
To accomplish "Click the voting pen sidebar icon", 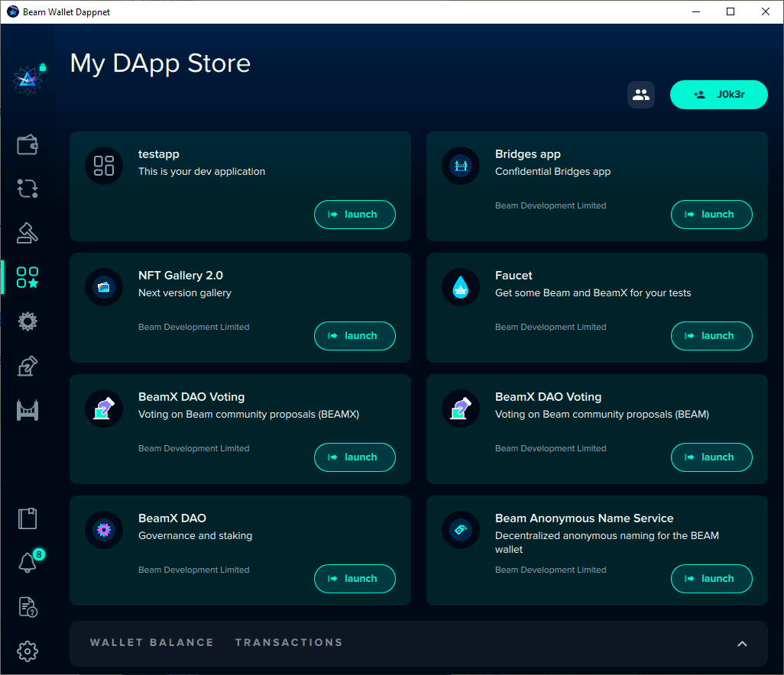I will point(28,366).
